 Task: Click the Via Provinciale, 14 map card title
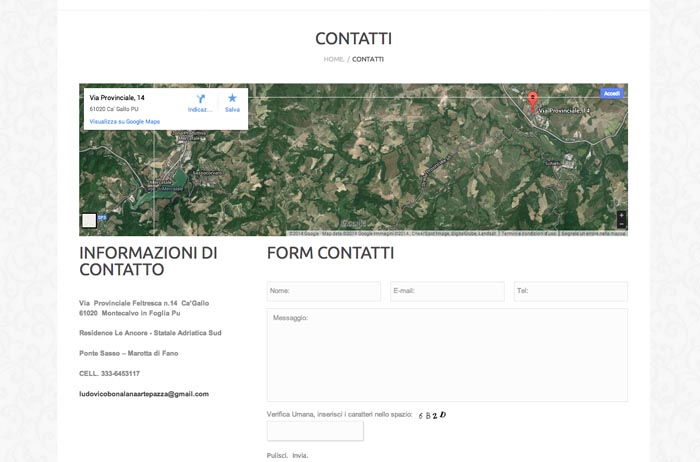click(x=117, y=97)
